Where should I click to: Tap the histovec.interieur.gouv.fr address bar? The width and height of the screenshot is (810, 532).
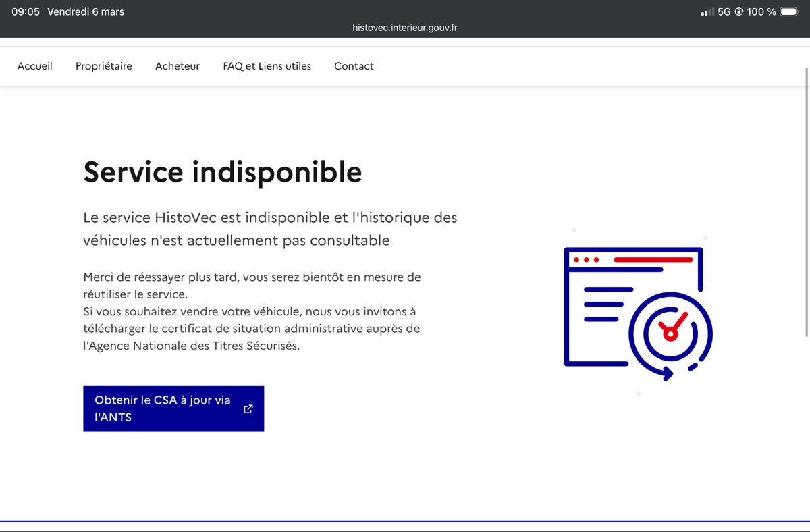405,28
